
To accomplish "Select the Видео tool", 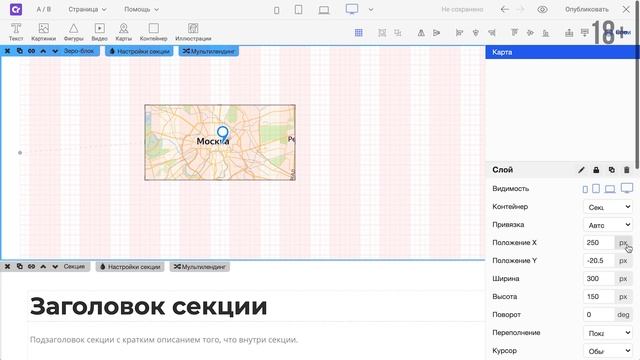I will pos(99,32).
